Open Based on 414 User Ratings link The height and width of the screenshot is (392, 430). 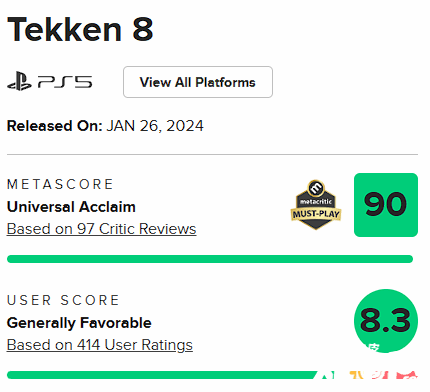pos(100,345)
